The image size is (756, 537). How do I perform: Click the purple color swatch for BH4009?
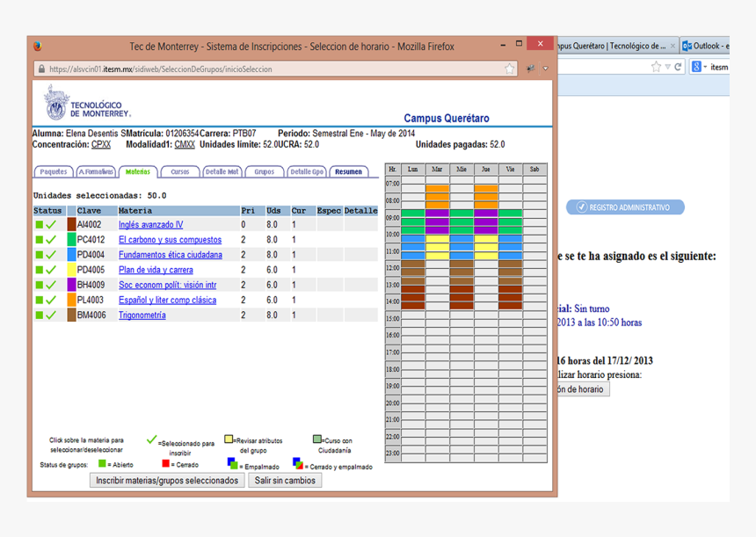click(71, 286)
